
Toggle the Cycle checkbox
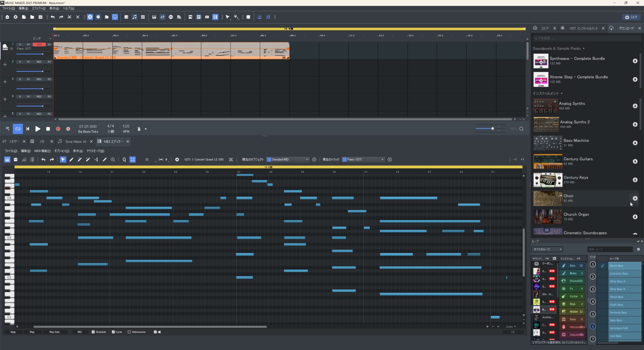[113, 332]
